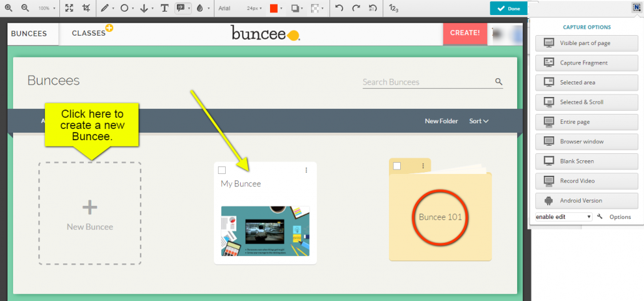Click the search magnifier icon
Image resolution: width=644 pixels, height=301 pixels.
click(498, 81)
